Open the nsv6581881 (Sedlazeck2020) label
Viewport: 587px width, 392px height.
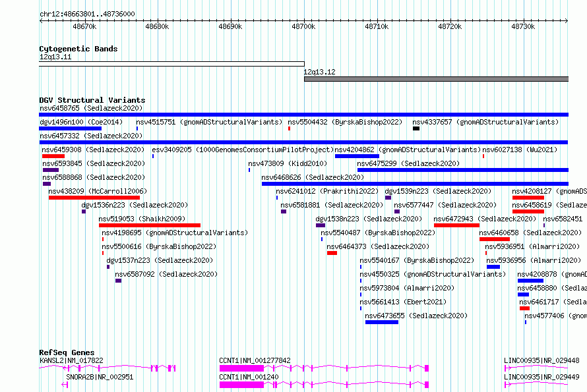tap(332, 205)
